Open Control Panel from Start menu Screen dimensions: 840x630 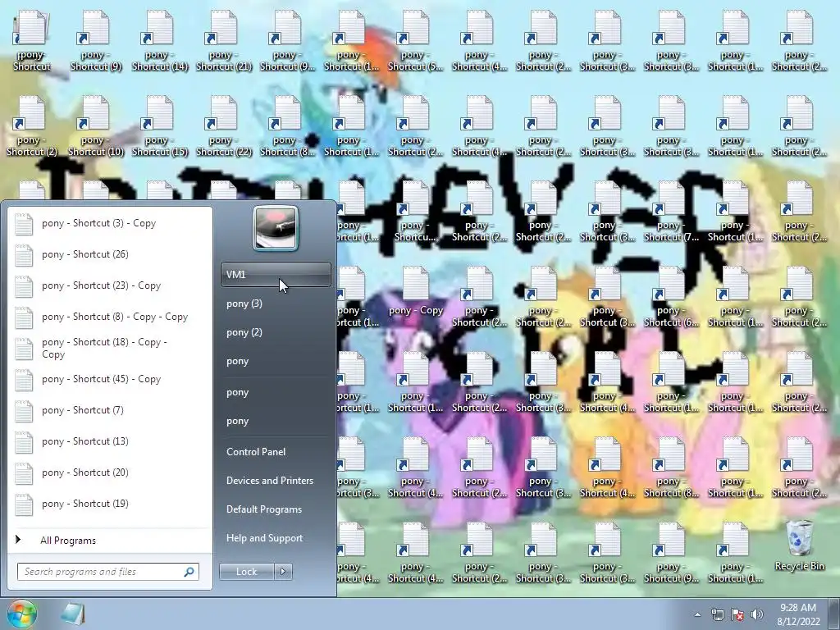coord(276,452)
